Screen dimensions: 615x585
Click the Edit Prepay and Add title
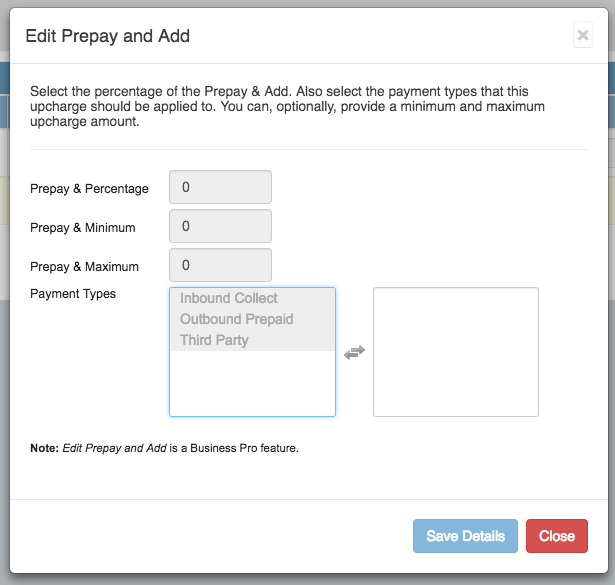(108, 36)
